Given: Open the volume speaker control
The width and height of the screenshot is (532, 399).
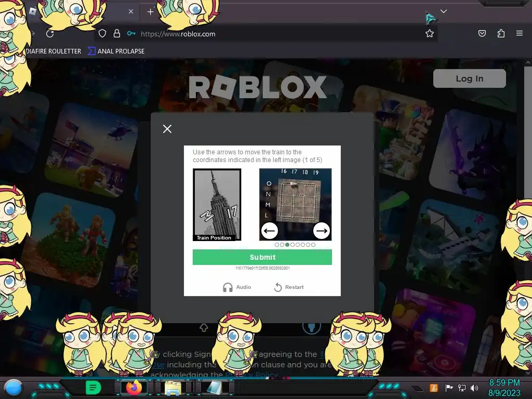Looking at the screenshot, I should 474,388.
